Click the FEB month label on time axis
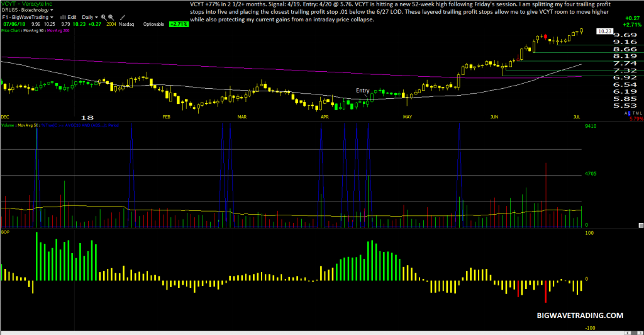This screenshot has width=644, height=335. (166, 117)
